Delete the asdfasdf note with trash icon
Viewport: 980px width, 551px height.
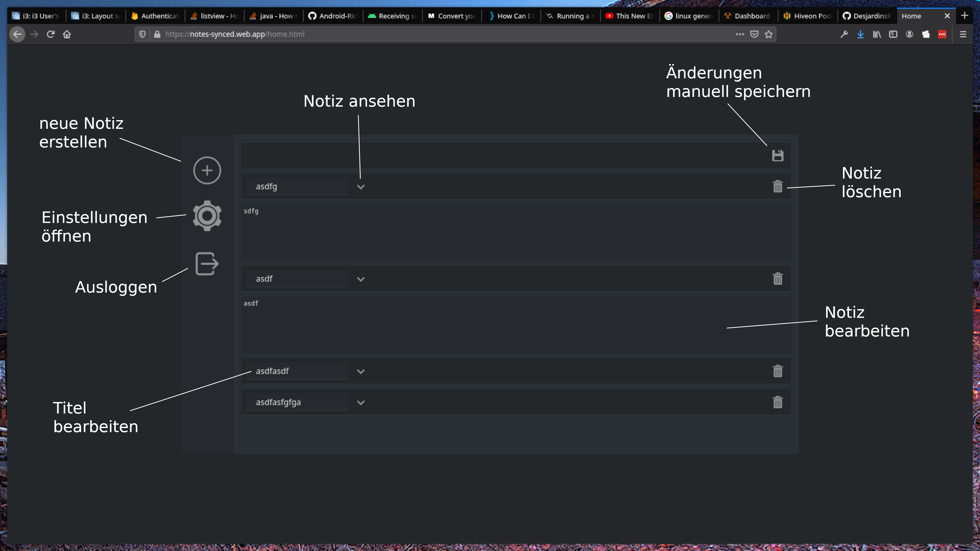coord(778,371)
